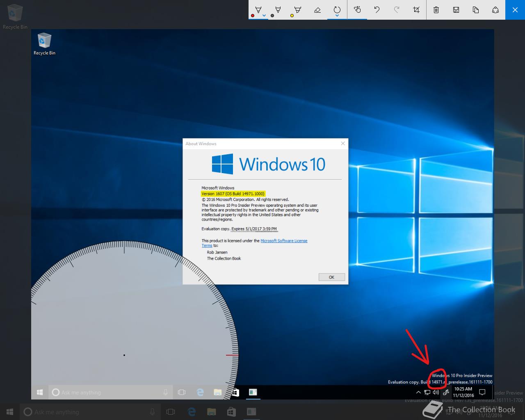Click the Microsoft Software License link
This screenshot has width=525, height=420.
284,241
